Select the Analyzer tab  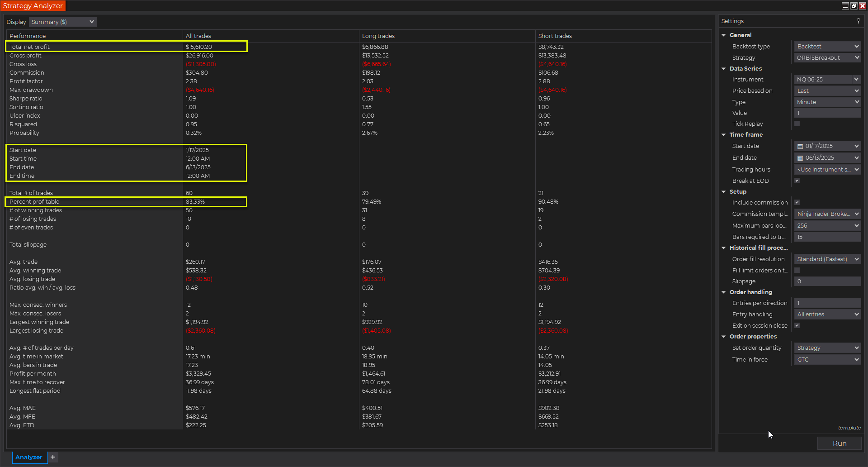(29, 457)
